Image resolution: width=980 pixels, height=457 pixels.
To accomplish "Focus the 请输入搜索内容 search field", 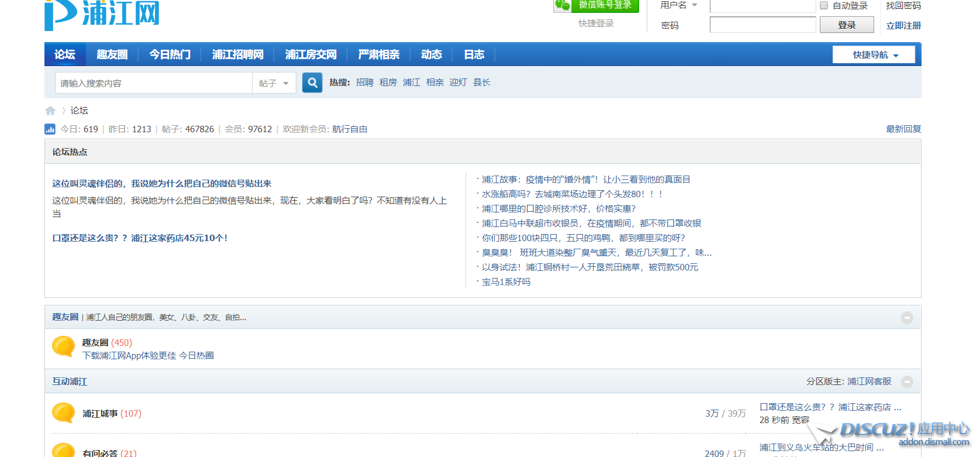I will [x=154, y=83].
